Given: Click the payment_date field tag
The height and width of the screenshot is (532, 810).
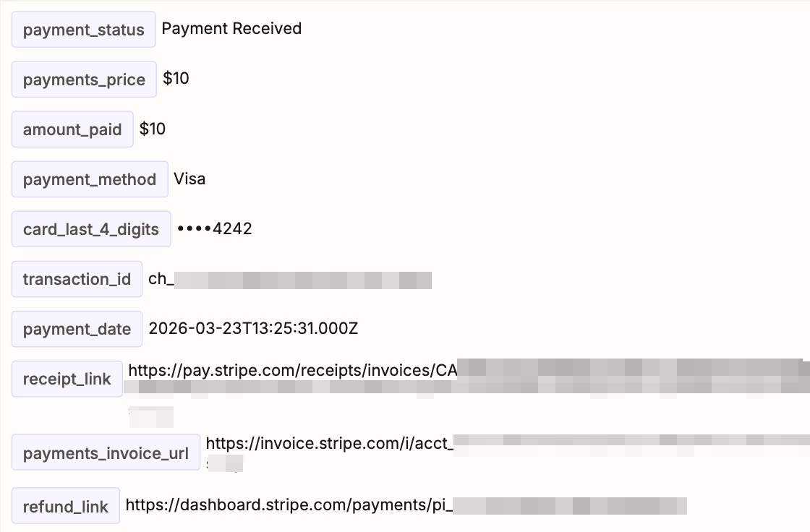Looking at the screenshot, I should coord(77,329).
